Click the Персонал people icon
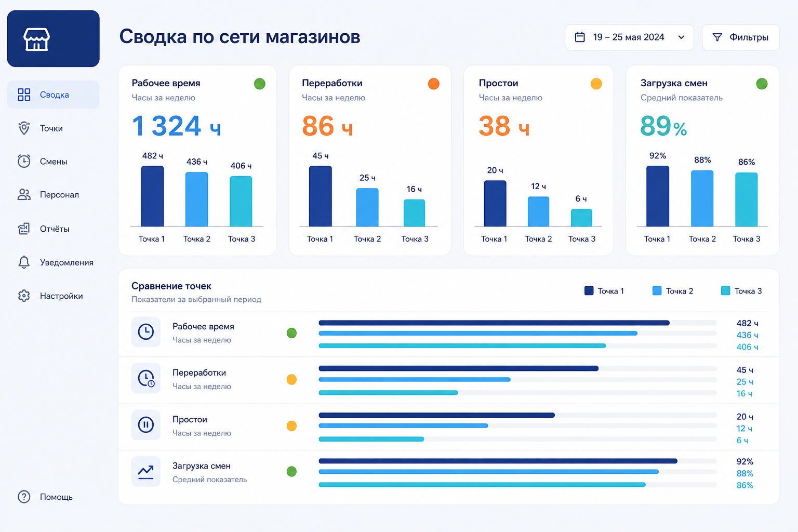The width and height of the screenshot is (798, 532). pyautogui.click(x=24, y=194)
